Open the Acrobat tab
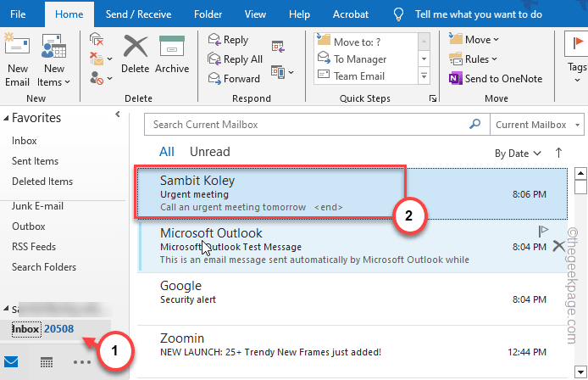 [351, 14]
